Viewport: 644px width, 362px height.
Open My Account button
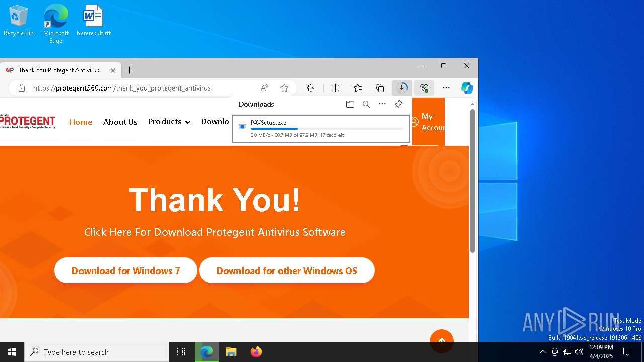(x=427, y=122)
